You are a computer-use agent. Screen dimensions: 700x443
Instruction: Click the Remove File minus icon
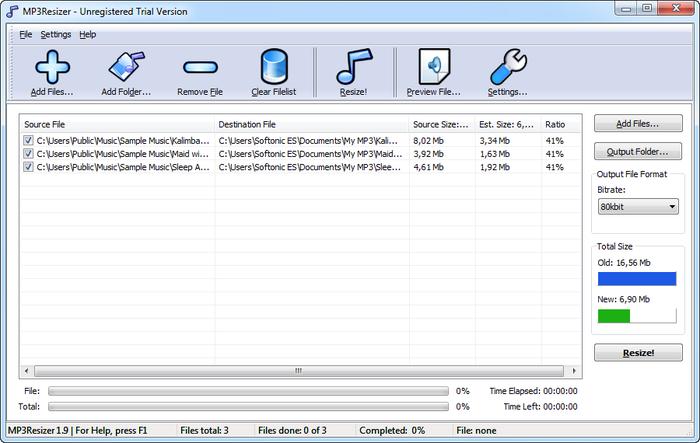pos(200,67)
